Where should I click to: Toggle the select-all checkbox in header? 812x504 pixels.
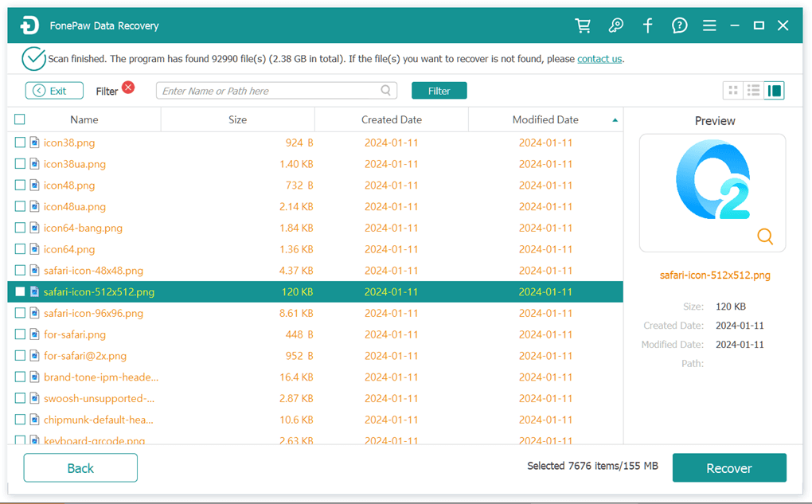[19, 118]
